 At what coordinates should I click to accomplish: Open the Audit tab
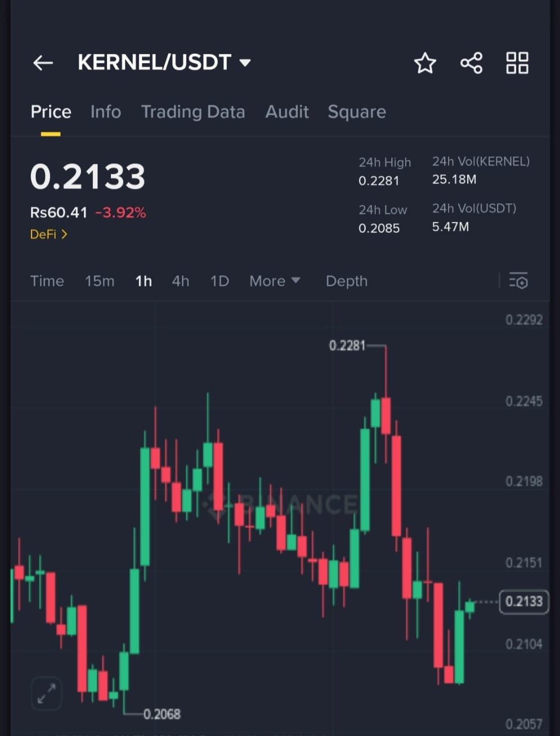(287, 111)
